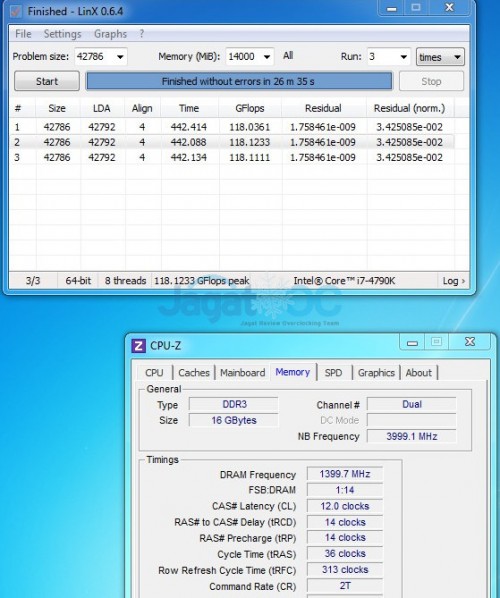
Task: Open the Settings menu in LinX
Action: click(63, 34)
